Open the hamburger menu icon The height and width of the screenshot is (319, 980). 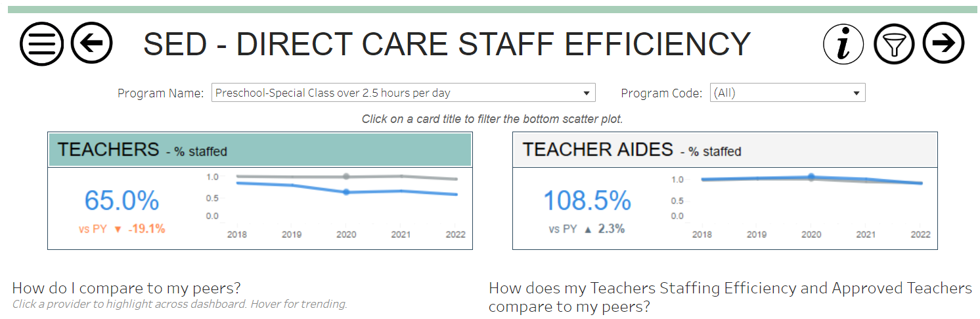(x=41, y=43)
